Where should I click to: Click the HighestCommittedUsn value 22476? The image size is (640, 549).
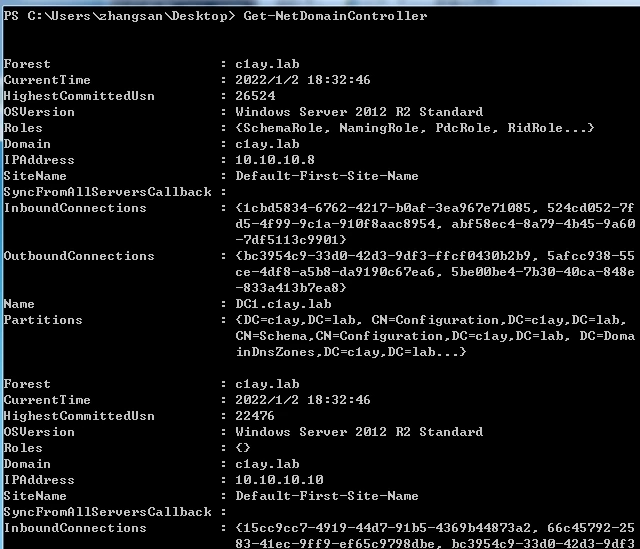pyautogui.click(x=255, y=416)
